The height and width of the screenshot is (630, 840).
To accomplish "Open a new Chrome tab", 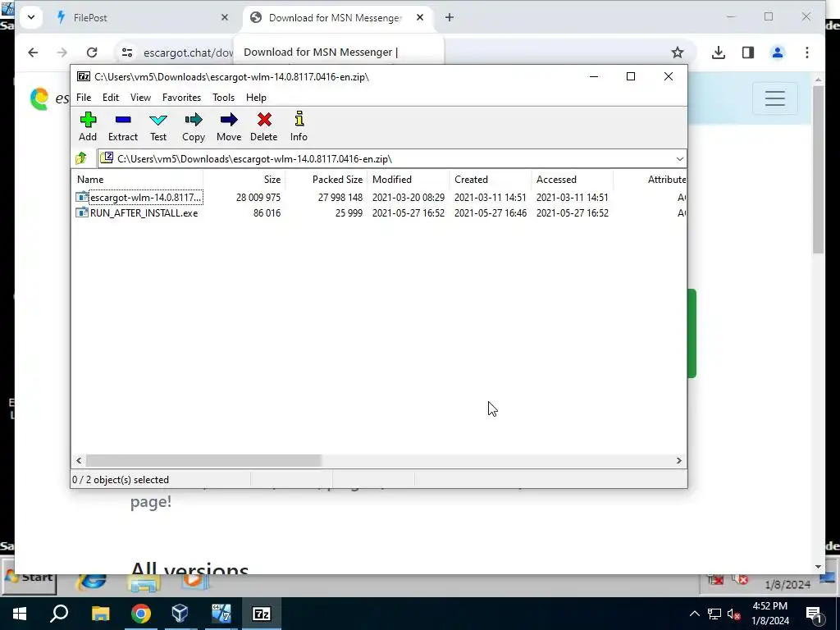I will point(450,18).
